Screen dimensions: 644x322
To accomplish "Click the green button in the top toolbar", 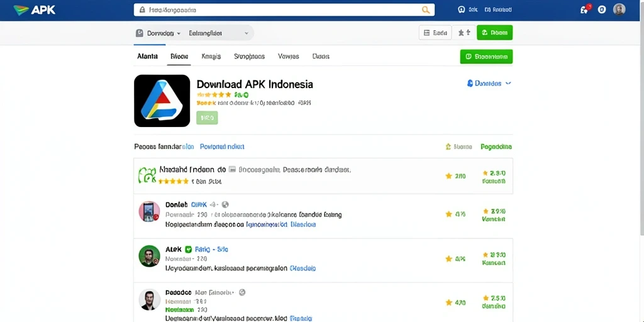I will pyautogui.click(x=494, y=33).
